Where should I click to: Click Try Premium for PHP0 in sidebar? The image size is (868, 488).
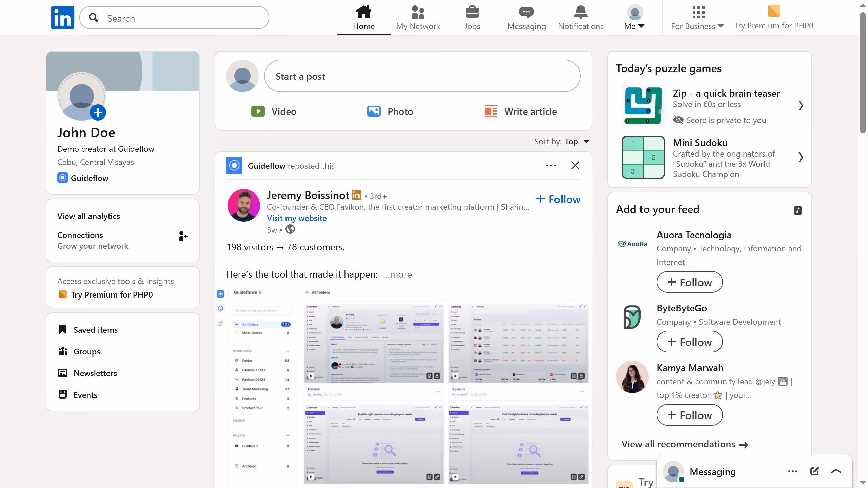(x=105, y=294)
